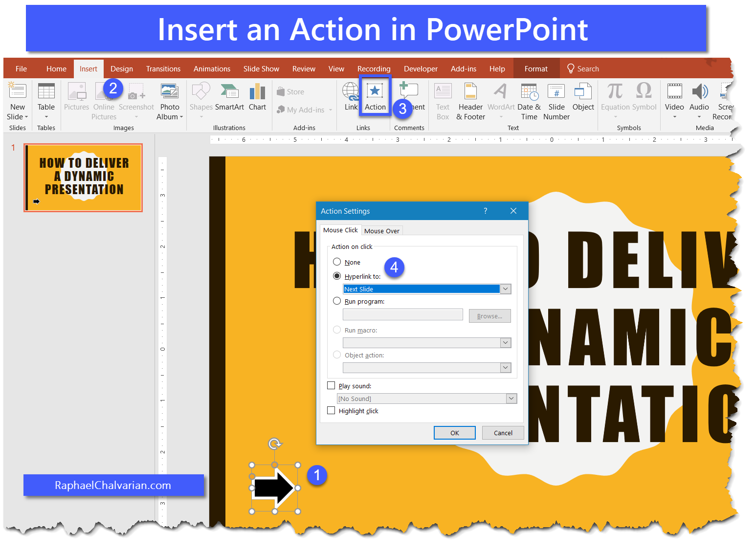Select slide 1 thumbnail
This screenshot has height=556, width=756.
click(83, 178)
